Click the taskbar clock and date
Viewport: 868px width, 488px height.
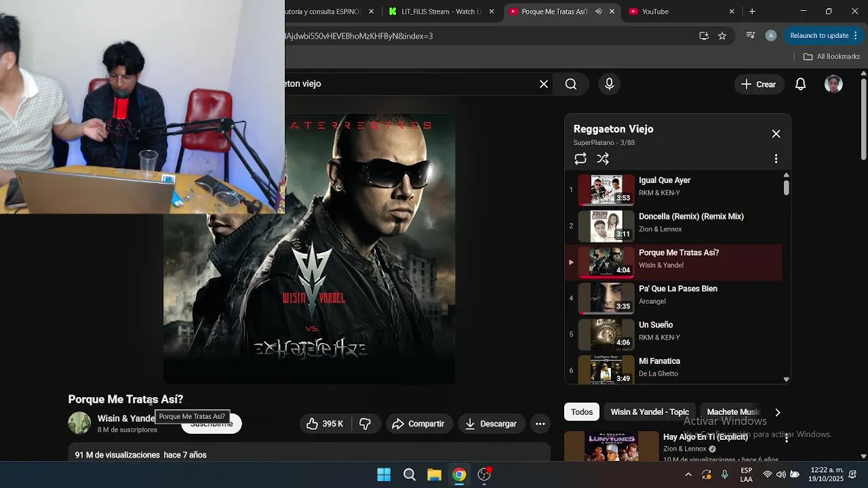point(825,474)
